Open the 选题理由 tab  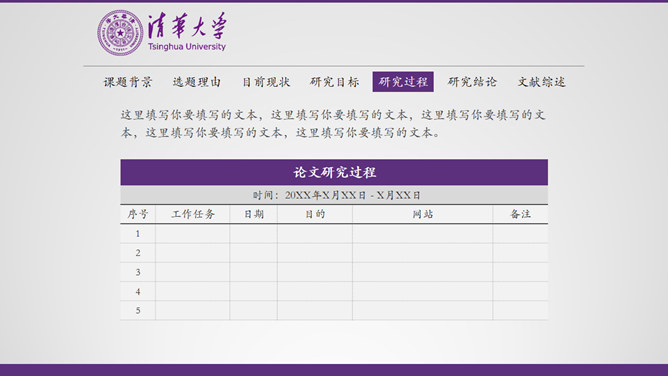coord(197,82)
